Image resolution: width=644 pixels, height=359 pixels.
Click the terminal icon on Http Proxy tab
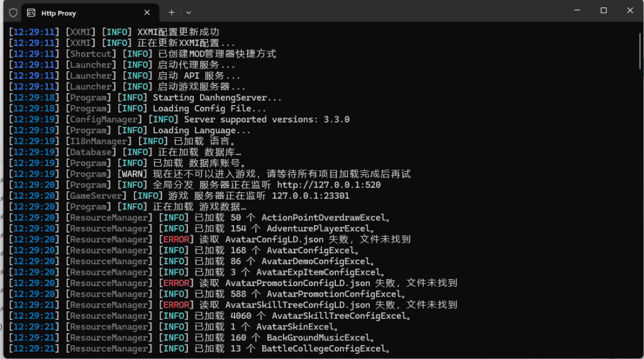click(31, 13)
